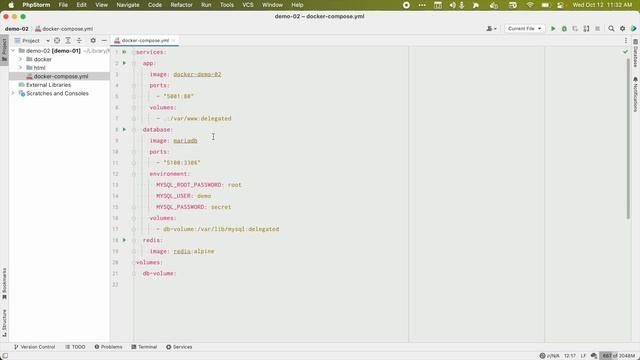Viewport: 640px width, 360px height.
Task: Open Search Everywhere magnifier icon
Action: [x=611, y=29]
